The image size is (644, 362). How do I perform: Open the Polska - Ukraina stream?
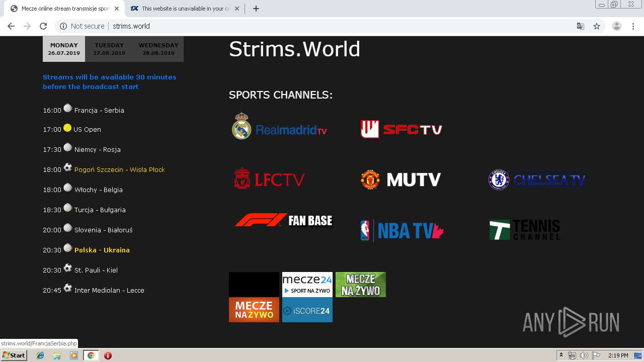[102, 250]
